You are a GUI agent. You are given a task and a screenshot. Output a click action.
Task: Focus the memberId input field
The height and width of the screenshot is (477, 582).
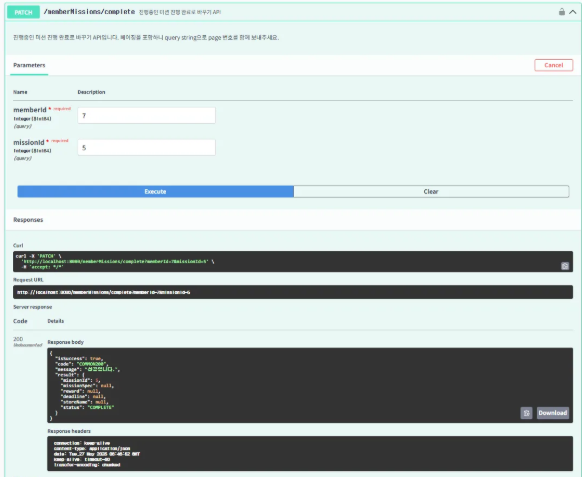click(147, 115)
